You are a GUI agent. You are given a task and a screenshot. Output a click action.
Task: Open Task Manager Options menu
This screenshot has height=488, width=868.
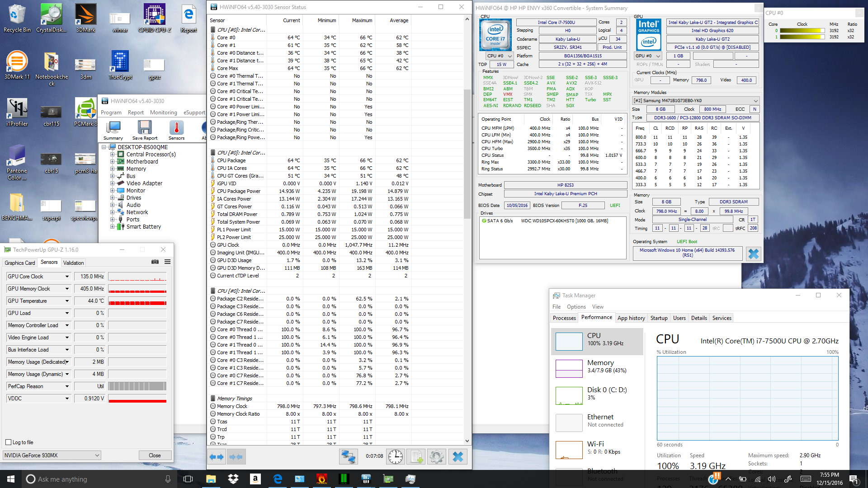[576, 307]
